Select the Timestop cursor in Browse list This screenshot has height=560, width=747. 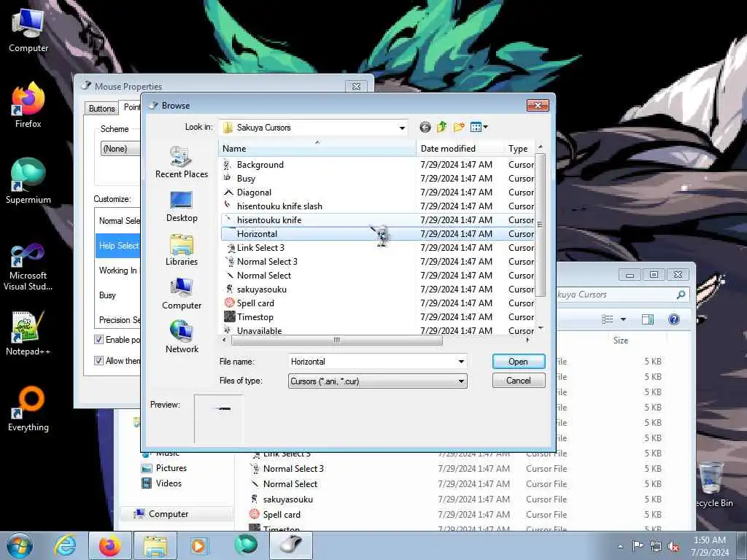(255, 316)
